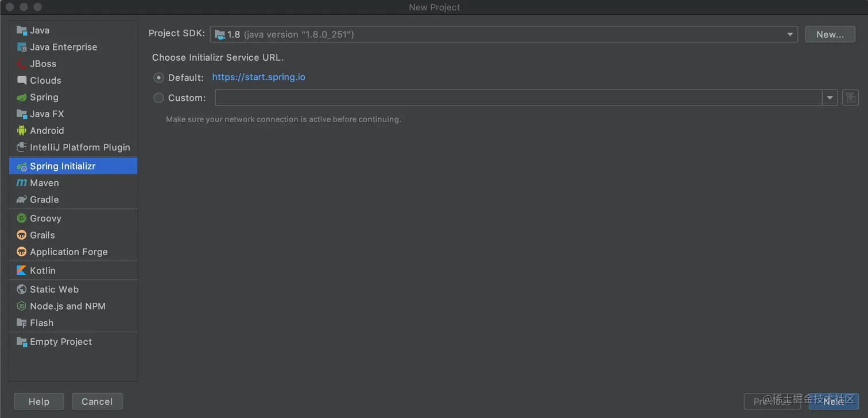
Task: Click the Spring Initializr icon
Action: (x=22, y=166)
